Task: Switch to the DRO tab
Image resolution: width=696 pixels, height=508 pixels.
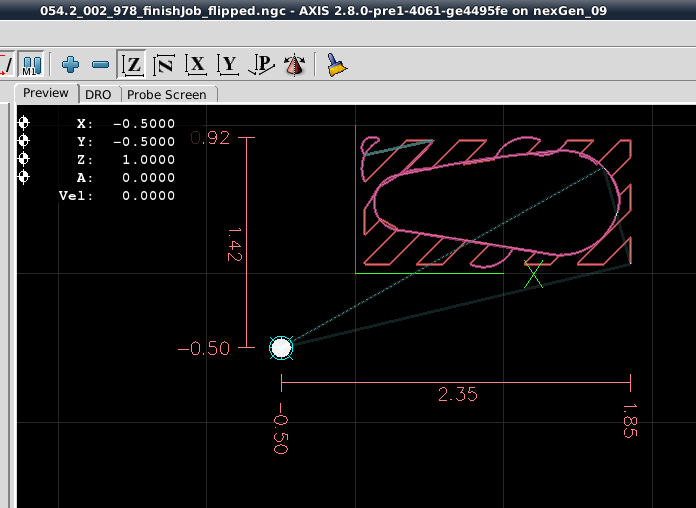Action: coord(98,94)
